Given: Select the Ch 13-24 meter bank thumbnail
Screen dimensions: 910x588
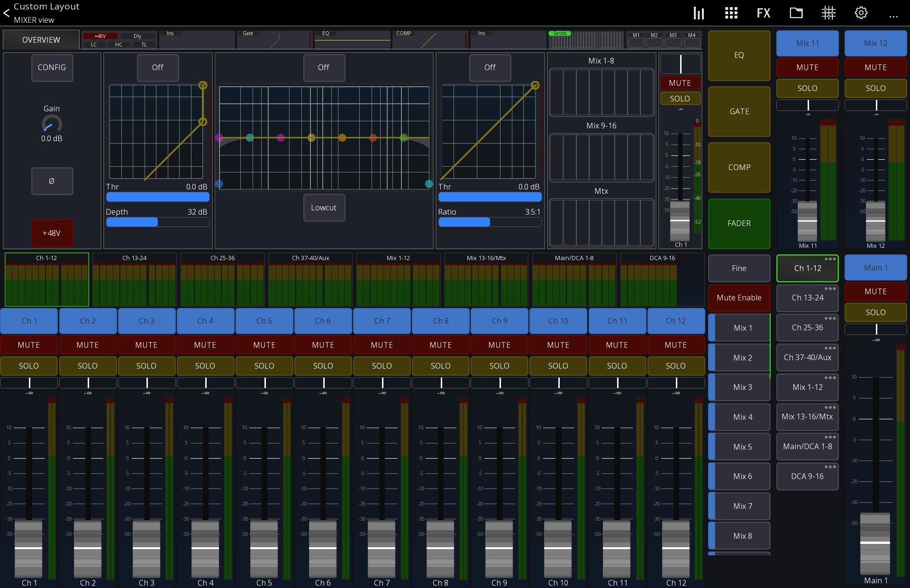Looking at the screenshot, I should [135, 280].
